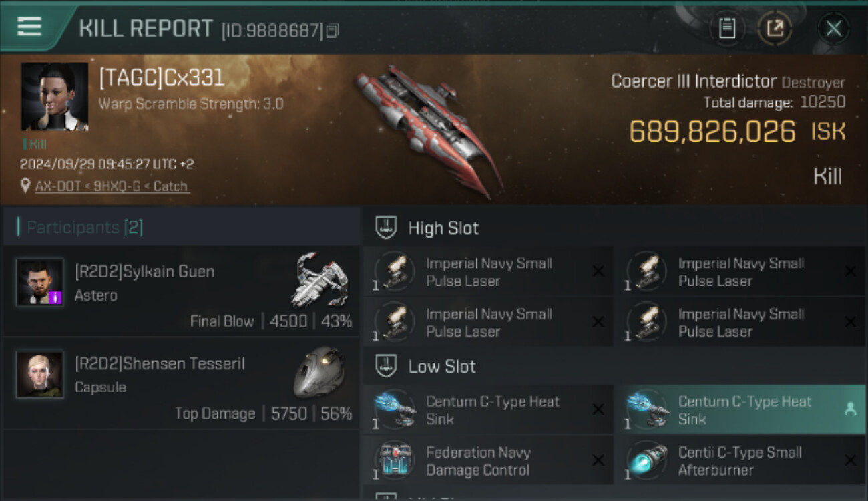Open Shensen Tesseril participant entry
The height and width of the screenshot is (501, 868).
click(182, 383)
